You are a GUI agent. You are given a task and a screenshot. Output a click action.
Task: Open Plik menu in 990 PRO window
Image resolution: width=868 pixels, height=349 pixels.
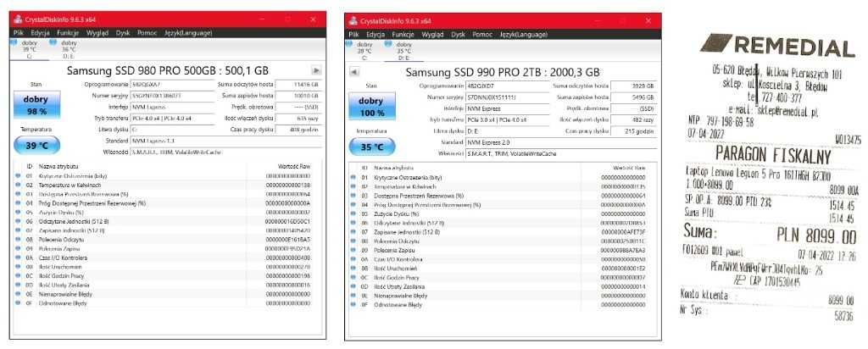pyautogui.click(x=353, y=34)
